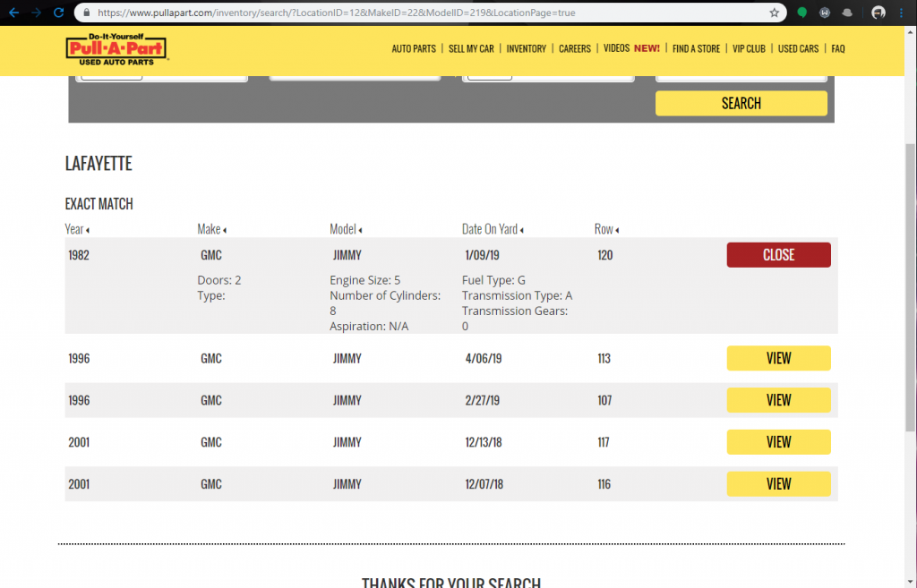Open the Sell My Car menu item
This screenshot has width=917, height=588.
coord(471,48)
